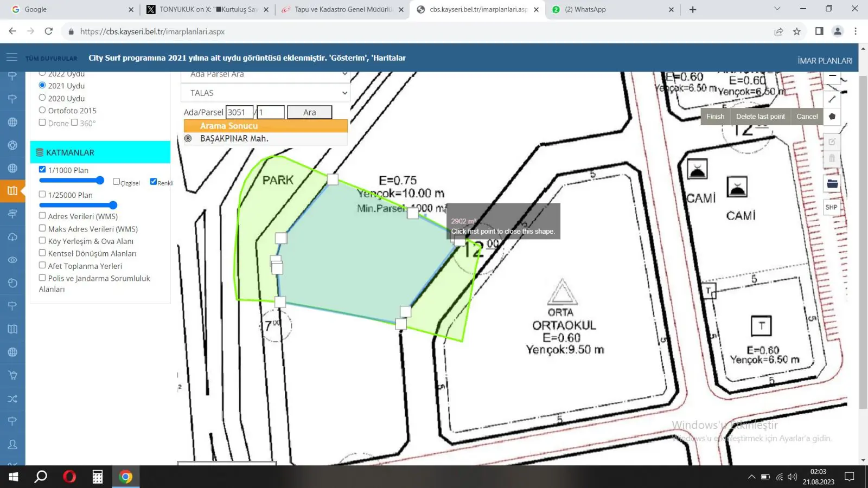The image size is (868, 488).
Task: Open the TALAS district dropdown
Action: pos(265,93)
